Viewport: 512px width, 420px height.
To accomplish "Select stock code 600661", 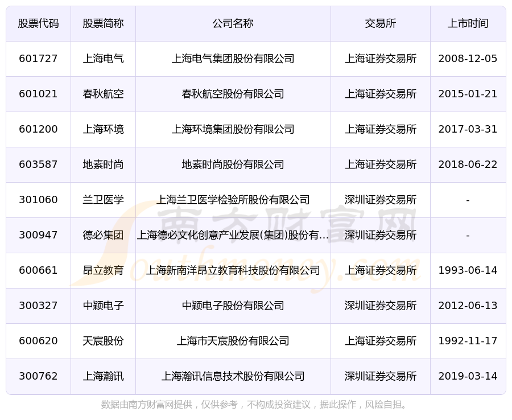I will tap(38, 270).
